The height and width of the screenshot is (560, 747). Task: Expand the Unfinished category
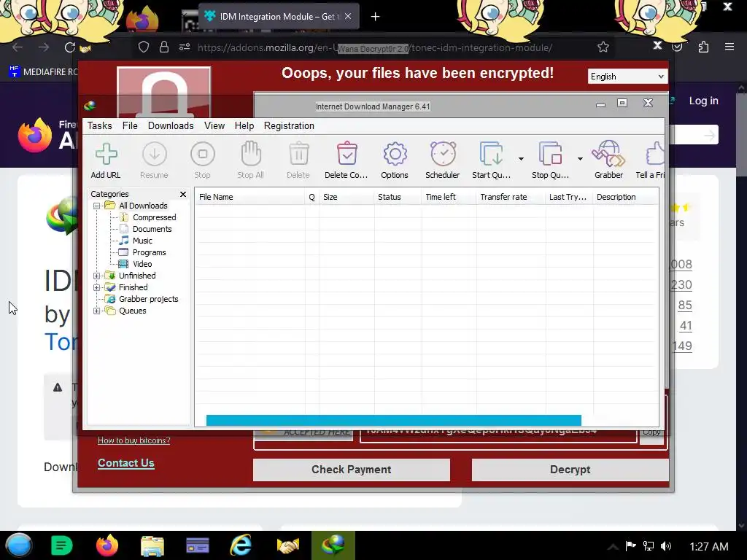pyautogui.click(x=97, y=276)
